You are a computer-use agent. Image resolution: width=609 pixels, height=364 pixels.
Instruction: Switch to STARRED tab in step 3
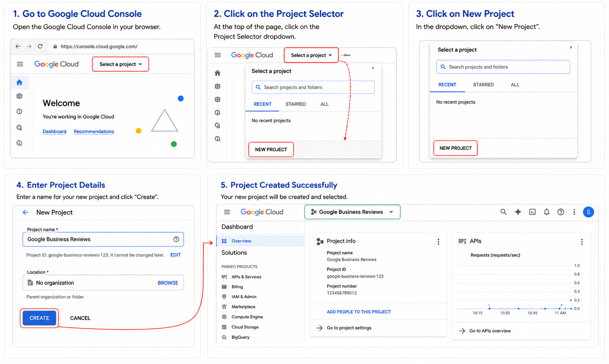(483, 85)
